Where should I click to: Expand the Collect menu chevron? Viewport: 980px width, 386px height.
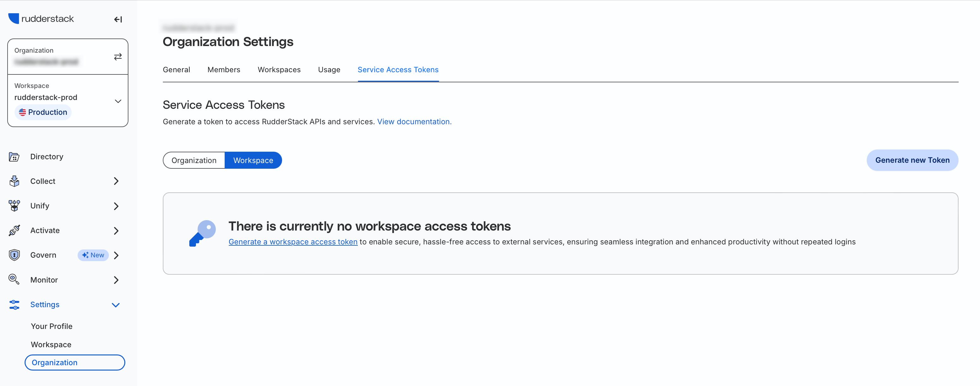[x=116, y=181]
